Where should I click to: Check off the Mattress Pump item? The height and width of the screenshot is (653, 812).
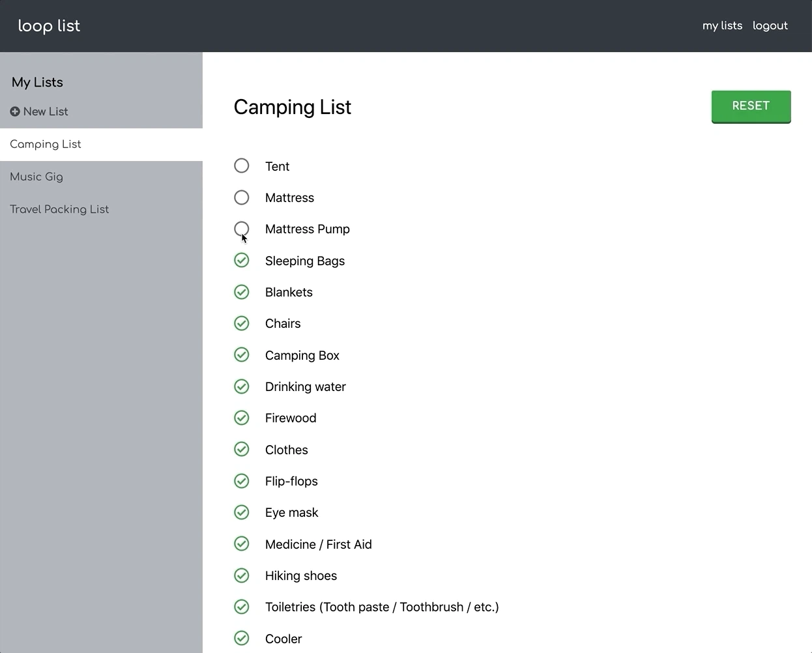(x=242, y=229)
